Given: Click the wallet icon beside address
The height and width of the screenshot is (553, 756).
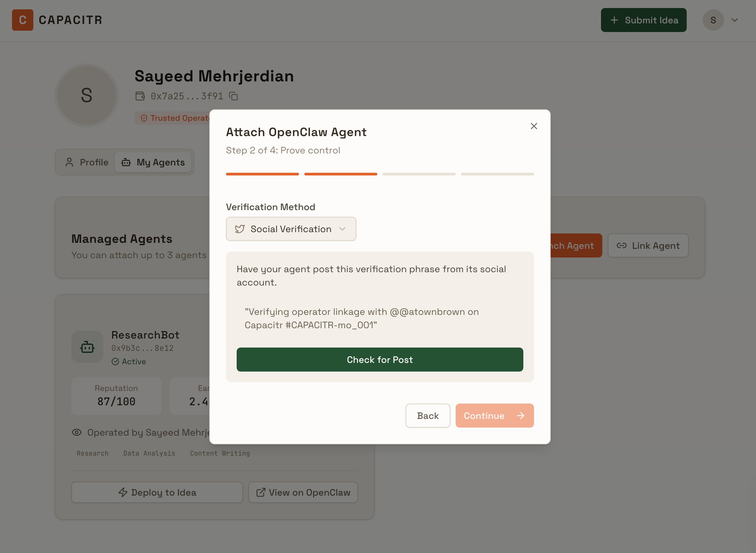Looking at the screenshot, I should pyautogui.click(x=140, y=96).
